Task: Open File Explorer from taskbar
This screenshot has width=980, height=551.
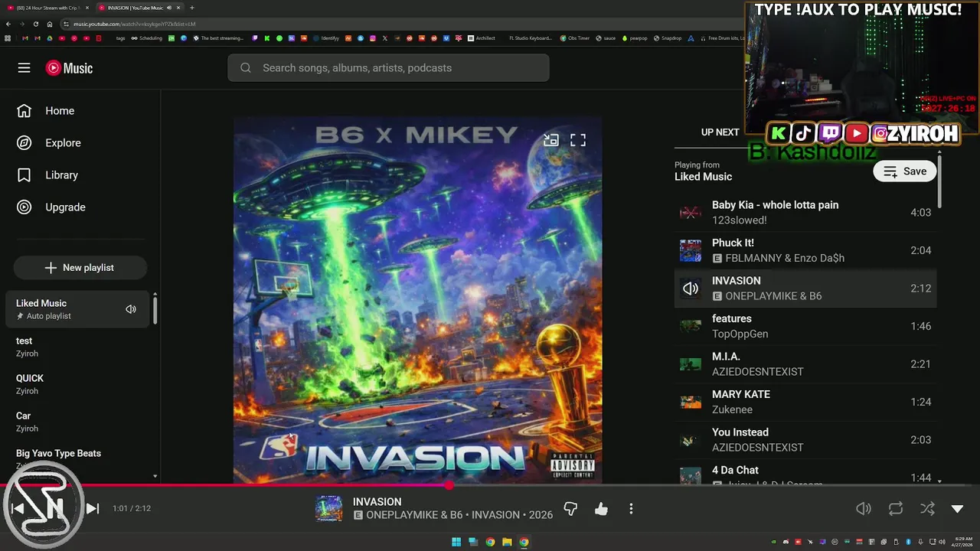Action: pos(507,542)
